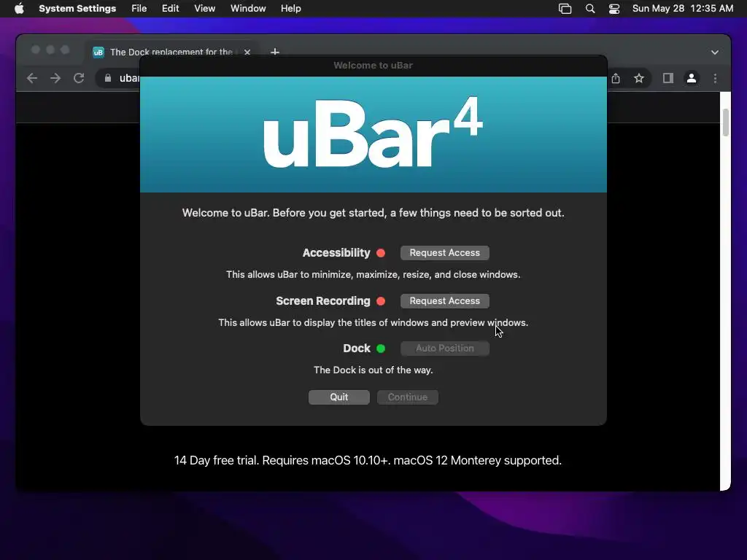Click the Continue button

pyautogui.click(x=407, y=397)
